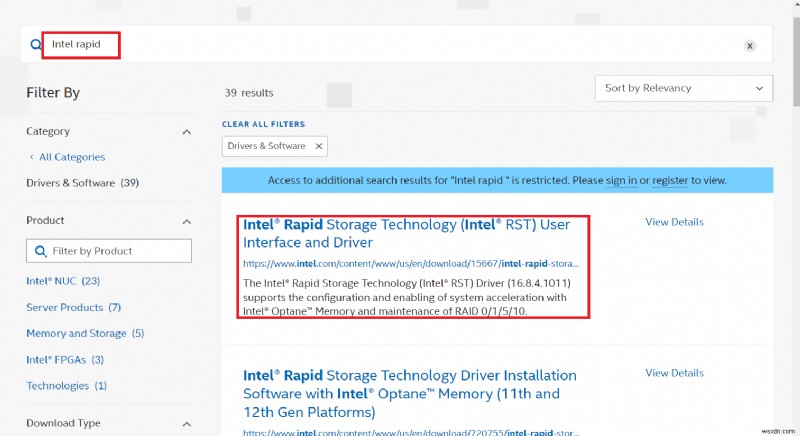Click the register link
800x436 pixels.
670,181
